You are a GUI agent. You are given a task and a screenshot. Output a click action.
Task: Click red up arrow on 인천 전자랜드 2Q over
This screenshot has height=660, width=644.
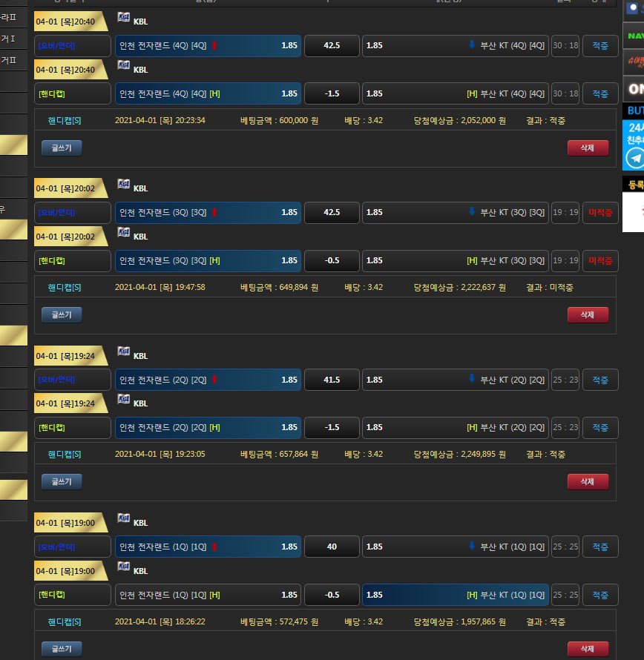pos(214,380)
